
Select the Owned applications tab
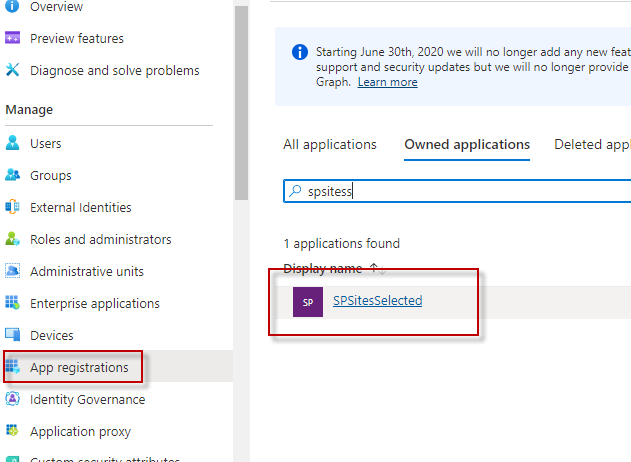467,144
